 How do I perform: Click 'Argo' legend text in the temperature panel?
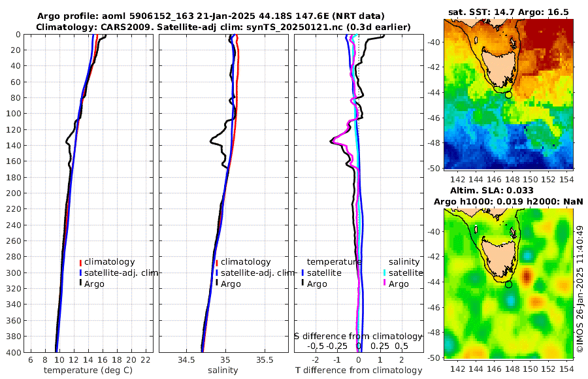[94, 284]
